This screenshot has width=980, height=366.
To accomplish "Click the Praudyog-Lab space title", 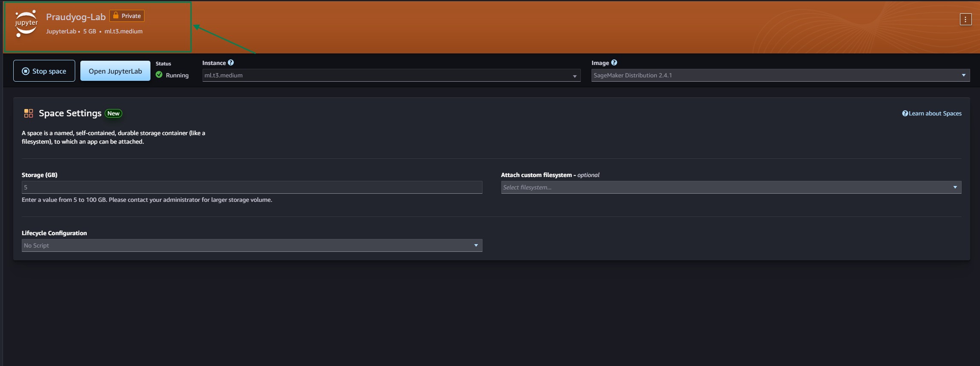I will 76,17.
